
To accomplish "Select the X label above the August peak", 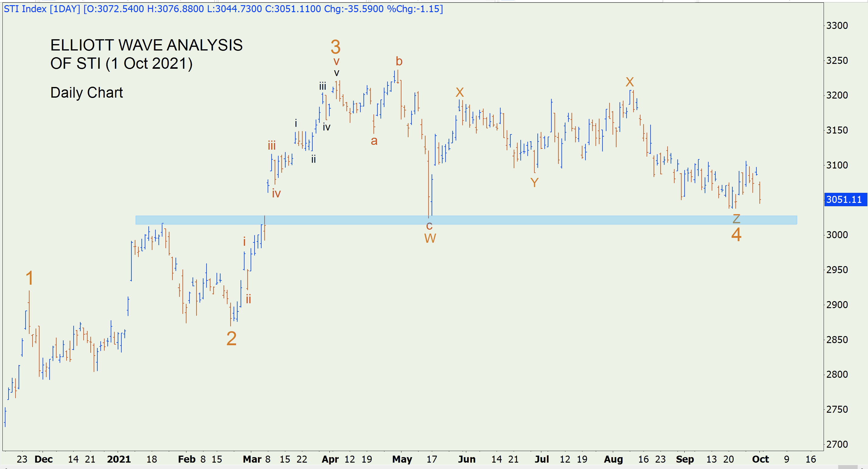I will [x=630, y=82].
